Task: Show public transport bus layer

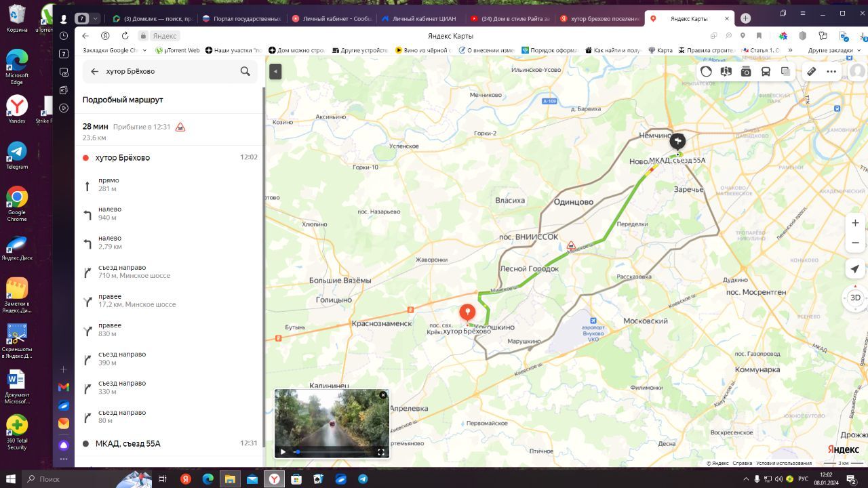Action: pyautogui.click(x=766, y=71)
